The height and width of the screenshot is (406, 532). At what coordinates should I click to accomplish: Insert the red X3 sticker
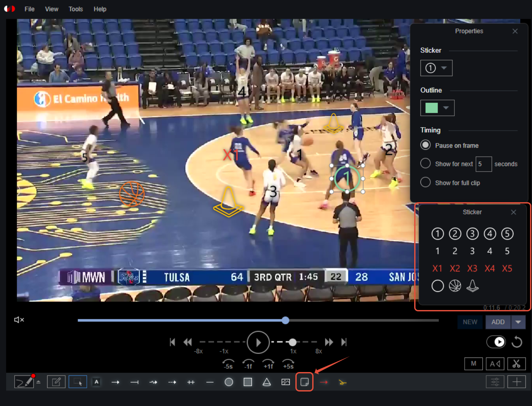pyautogui.click(x=472, y=268)
